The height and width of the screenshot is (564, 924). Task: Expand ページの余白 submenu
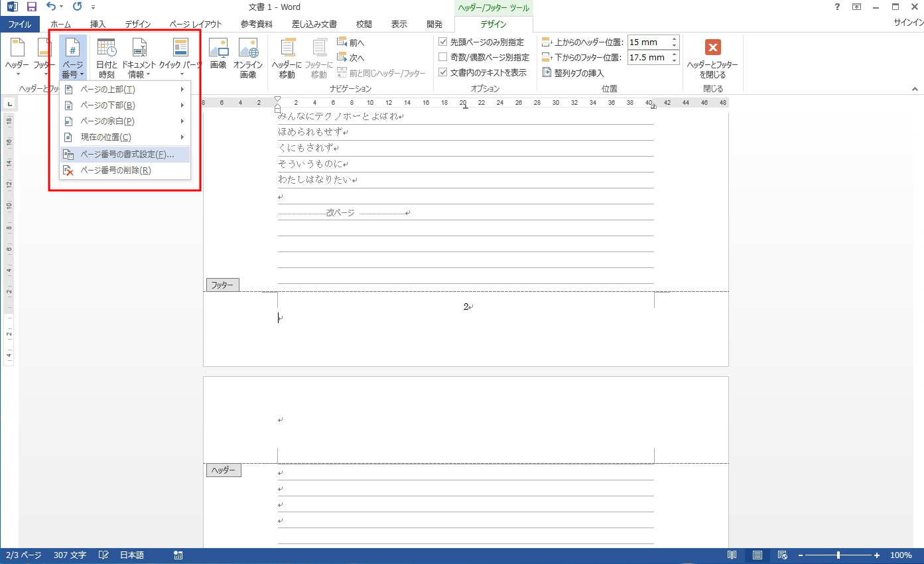click(125, 121)
